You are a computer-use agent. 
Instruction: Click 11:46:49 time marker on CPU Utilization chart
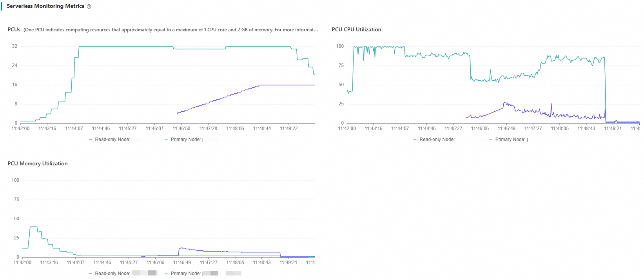coord(506,129)
